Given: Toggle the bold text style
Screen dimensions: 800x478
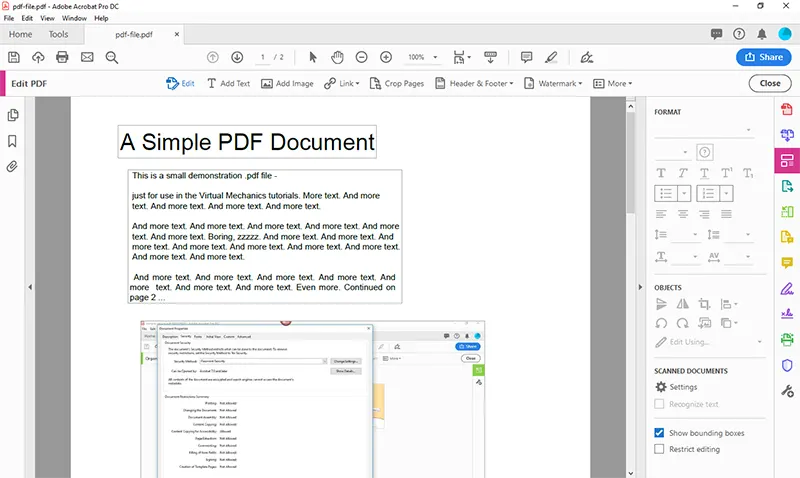Looking at the screenshot, I should tap(661, 173).
